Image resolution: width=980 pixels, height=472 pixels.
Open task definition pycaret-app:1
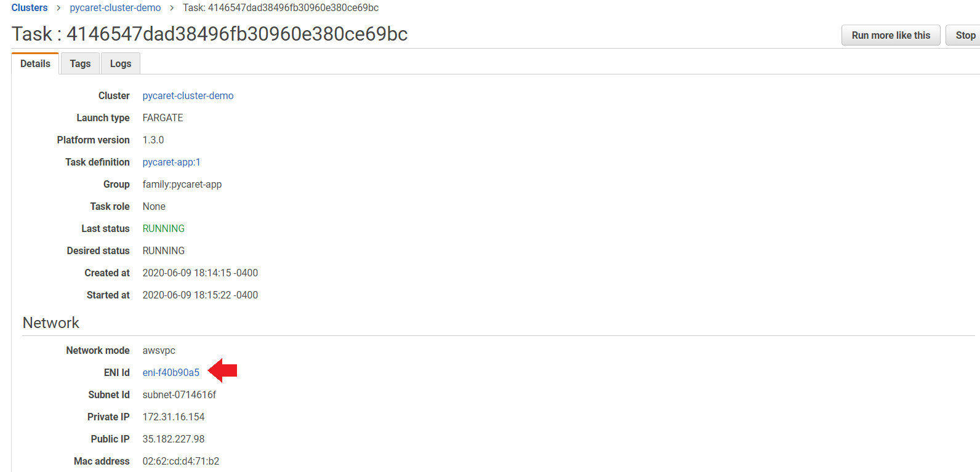tap(171, 162)
